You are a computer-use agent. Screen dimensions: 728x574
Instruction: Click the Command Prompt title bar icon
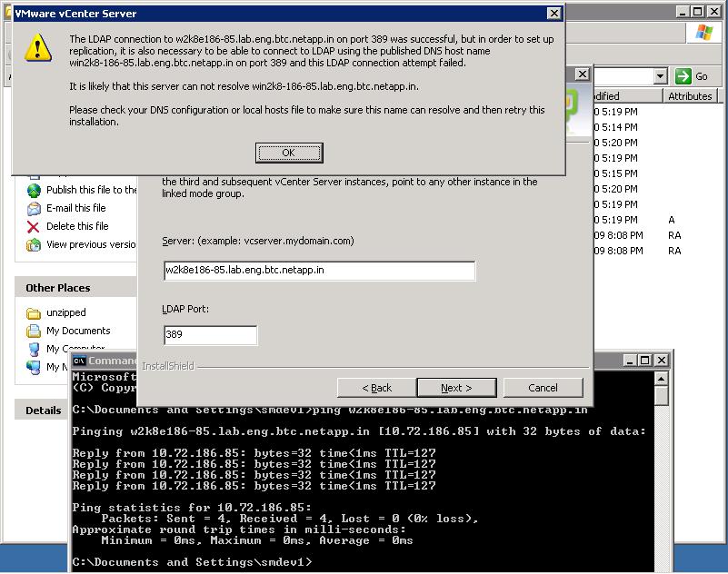click(80, 361)
